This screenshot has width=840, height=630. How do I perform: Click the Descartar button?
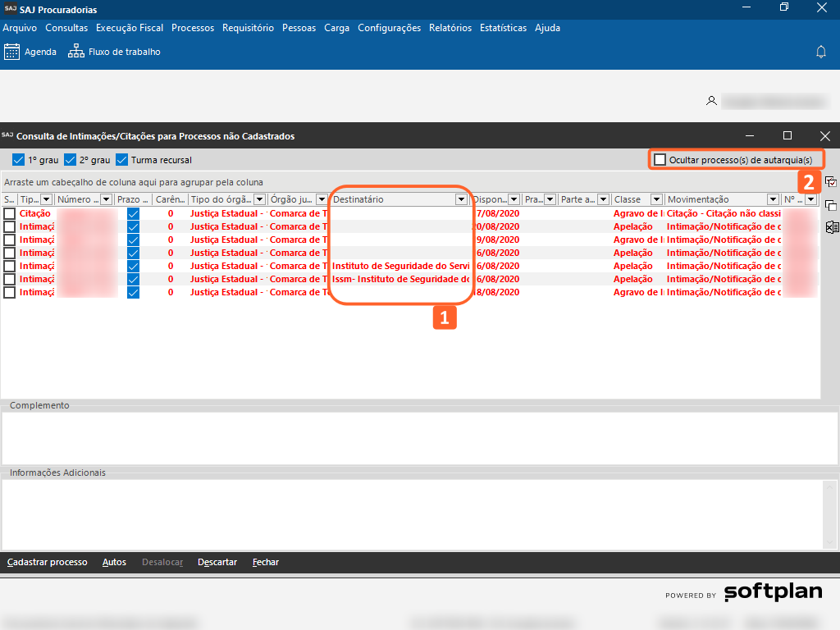[217, 562]
